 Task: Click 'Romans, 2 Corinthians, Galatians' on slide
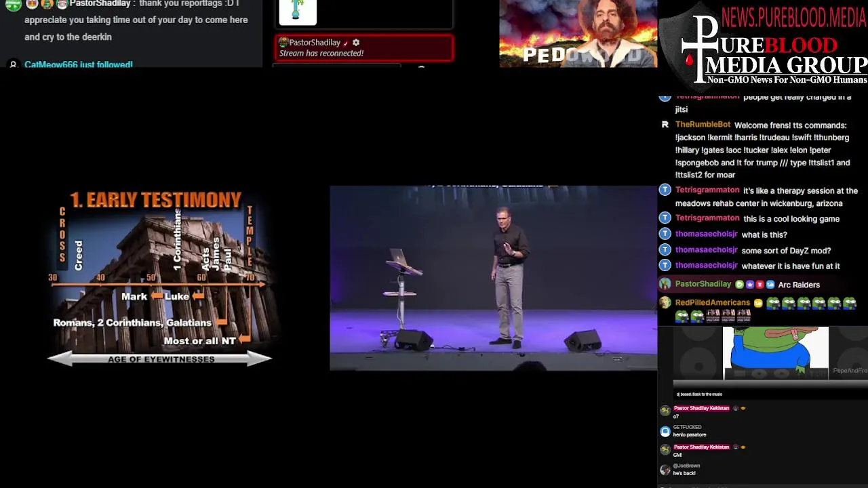coord(132,323)
